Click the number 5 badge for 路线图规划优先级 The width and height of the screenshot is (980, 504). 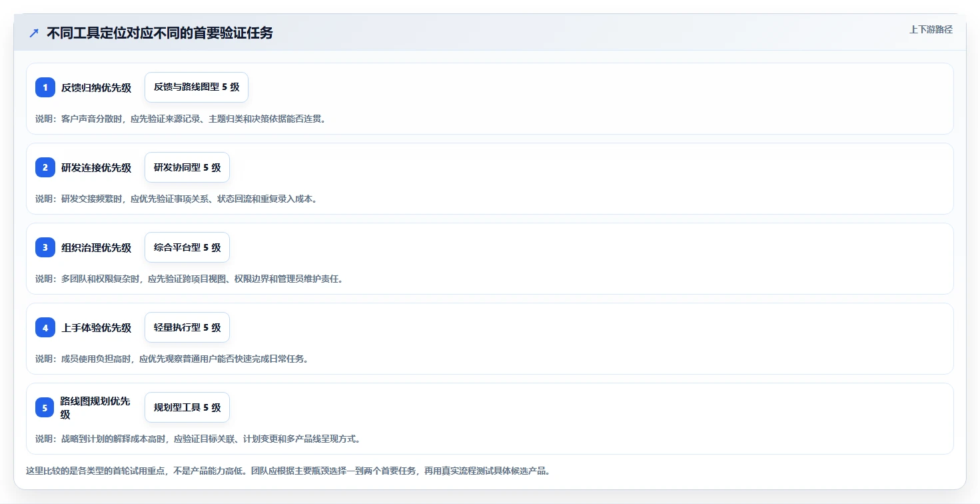tap(45, 407)
